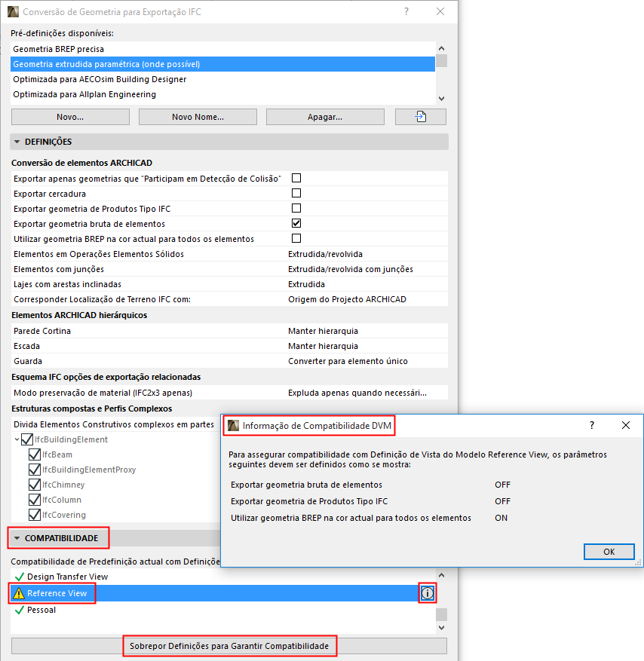This screenshot has width=644, height=661.
Task: Enable Exportar geometria de Produtos Tipo IFC
Action: [296, 208]
